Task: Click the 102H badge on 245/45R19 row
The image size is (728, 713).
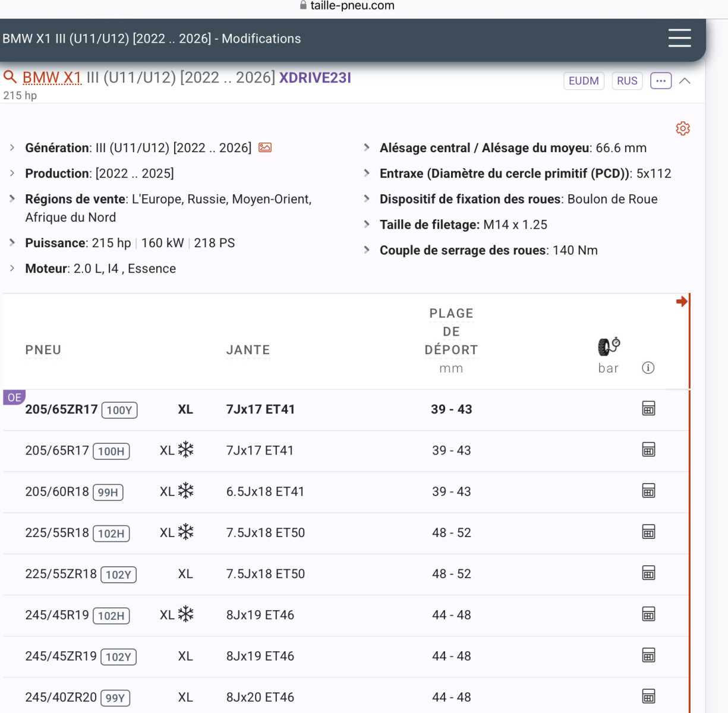Action: click(x=111, y=616)
